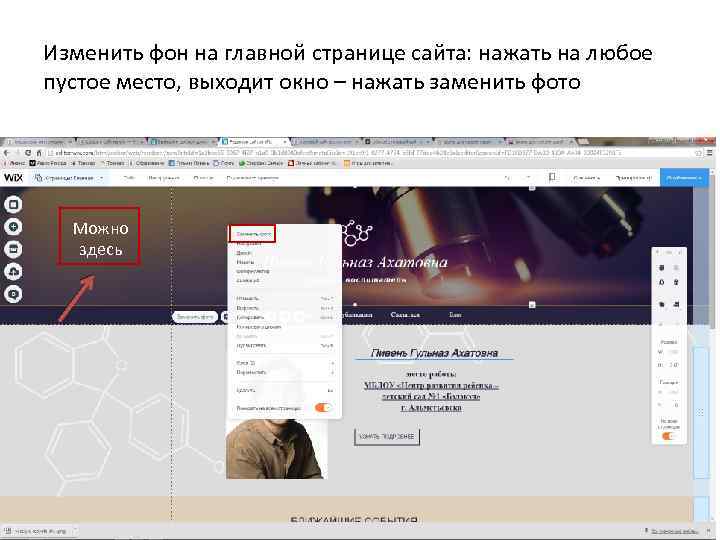Click the portrait photo on the page

pyautogui.click(x=277, y=448)
